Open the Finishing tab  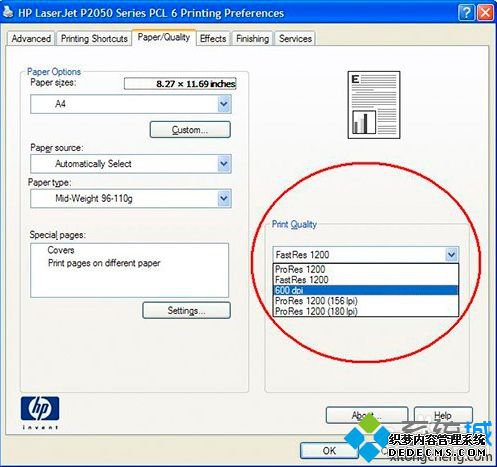pyautogui.click(x=252, y=38)
